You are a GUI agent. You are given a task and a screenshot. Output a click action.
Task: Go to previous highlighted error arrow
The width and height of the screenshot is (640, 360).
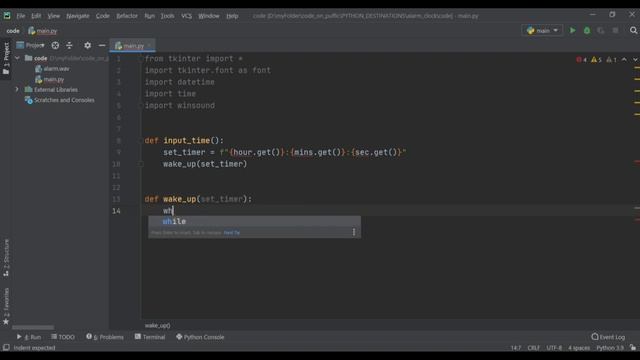coord(624,60)
